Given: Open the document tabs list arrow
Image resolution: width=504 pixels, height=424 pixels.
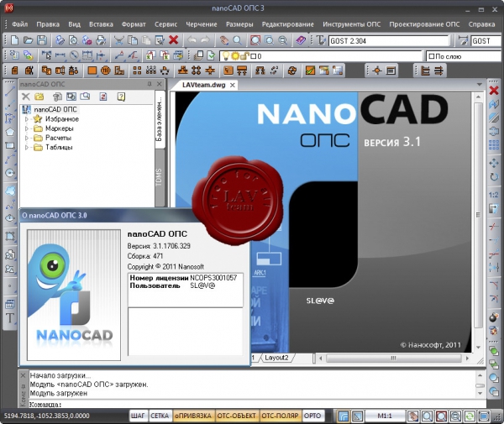Looking at the screenshot, I should pos(480,85).
